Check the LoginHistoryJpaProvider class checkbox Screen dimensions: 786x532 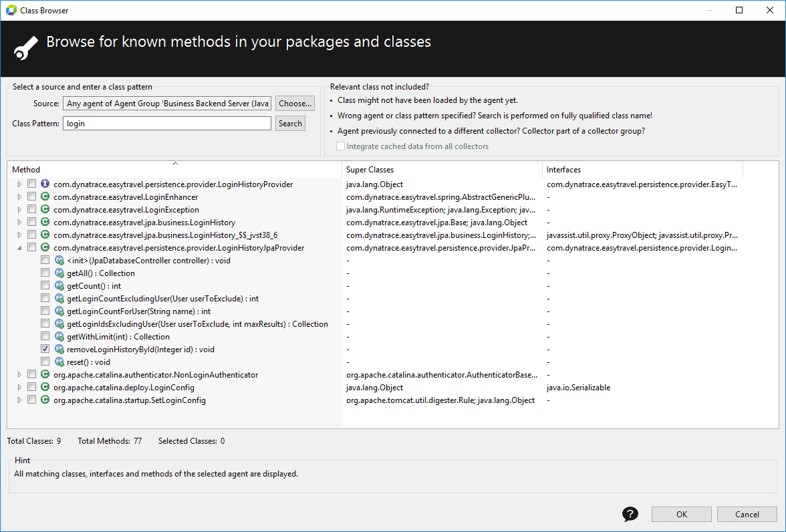[x=31, y=247]
